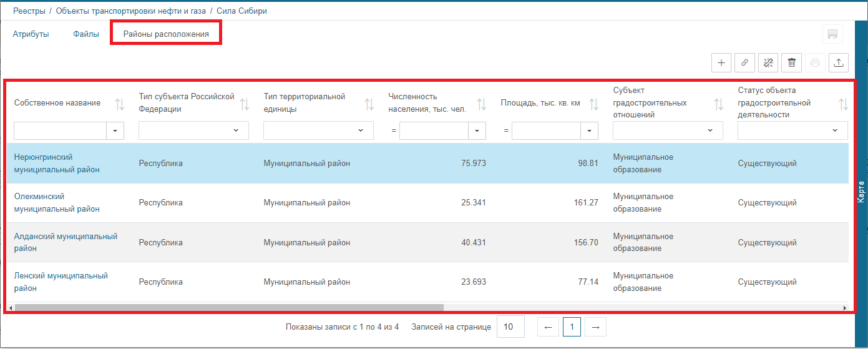The image size is (868, 349).
Task: Open Олекминский муниципальный район link
Action: coord(57,203)
